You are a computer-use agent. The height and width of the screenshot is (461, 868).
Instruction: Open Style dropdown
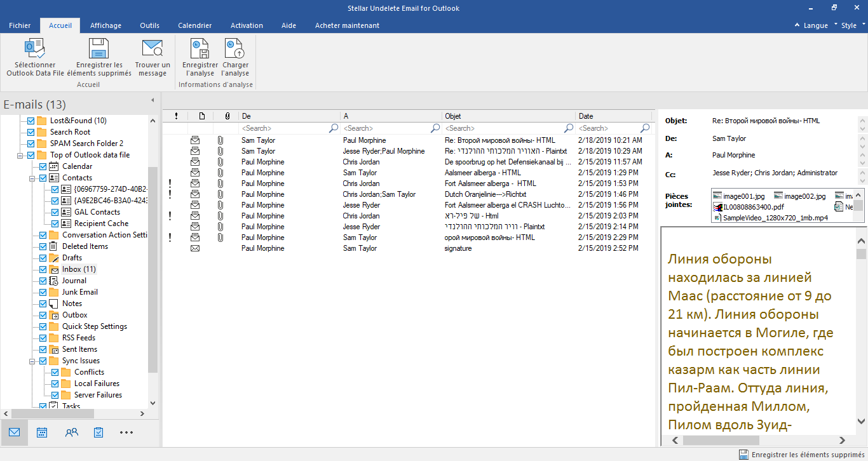(x=853, y=25)
